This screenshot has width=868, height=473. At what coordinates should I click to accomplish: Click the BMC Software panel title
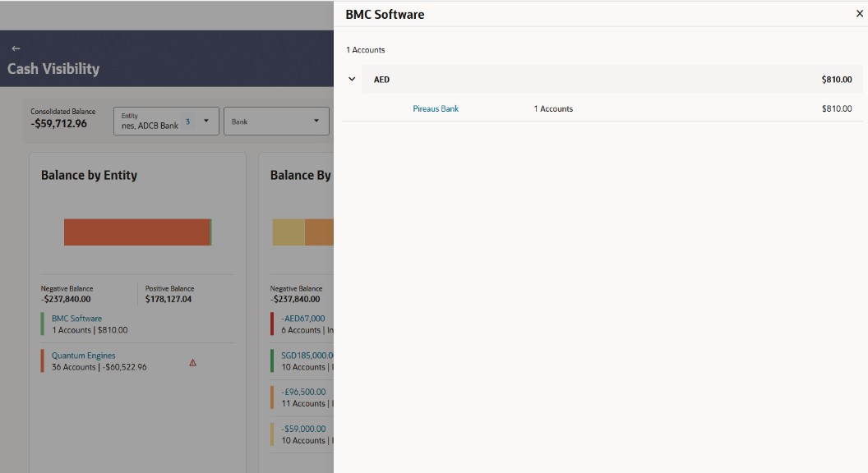point(385,15)
